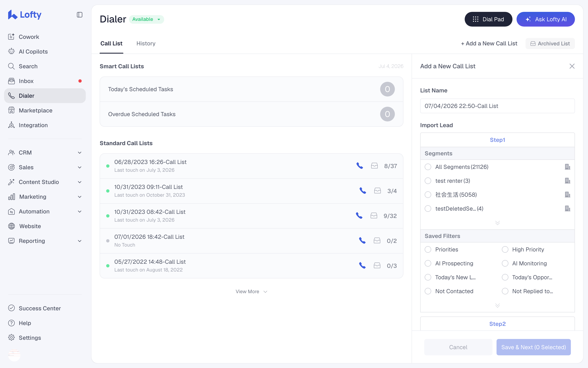Image resolution: width=588 pixels, height=368 pixels.
Task: Archive the 10/31/2023 08:42 call list
Action: pos(374,216)
